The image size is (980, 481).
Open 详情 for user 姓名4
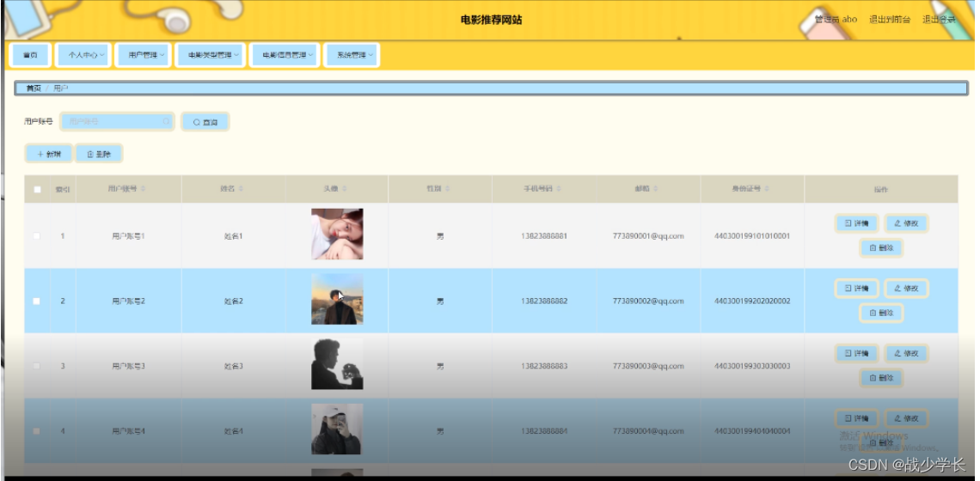click(x=856, y=418)
